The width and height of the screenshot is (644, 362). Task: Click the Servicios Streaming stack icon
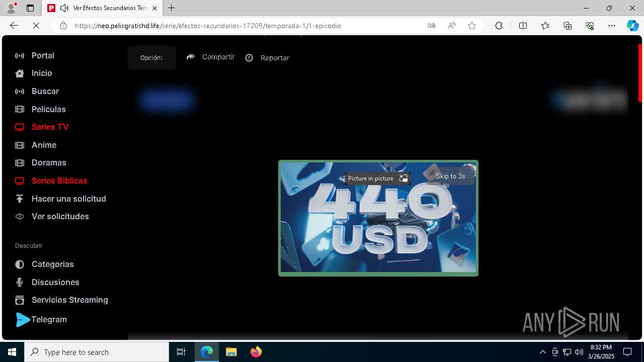pyautogui.click(x=20, y=300)
